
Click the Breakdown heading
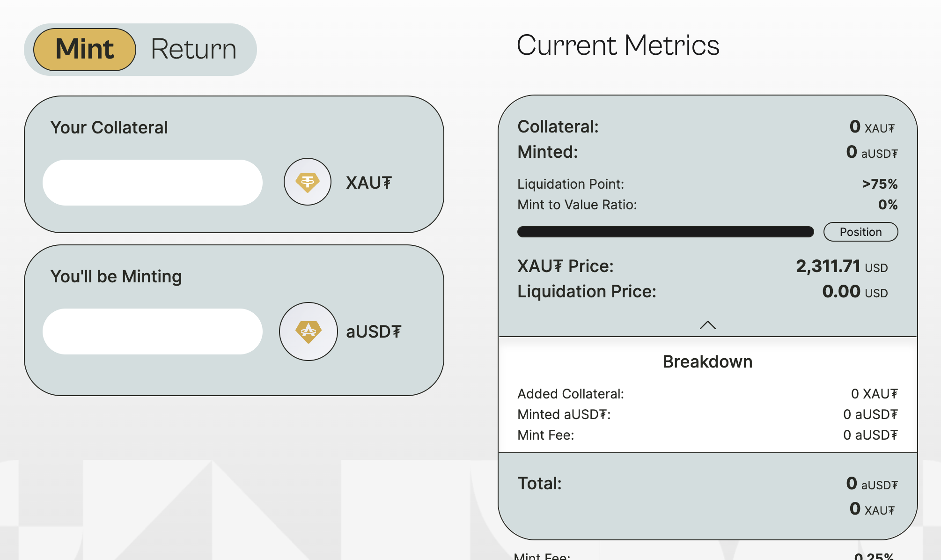pos(707,362)
